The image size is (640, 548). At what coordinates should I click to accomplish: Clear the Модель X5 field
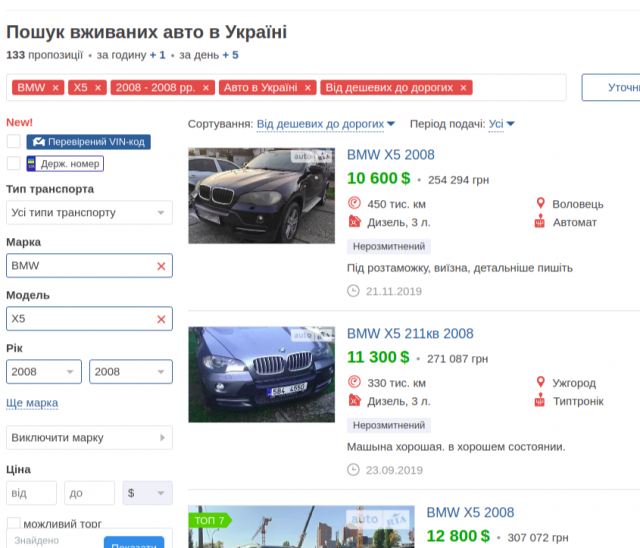pyautogui.click(x=161, y=319)
